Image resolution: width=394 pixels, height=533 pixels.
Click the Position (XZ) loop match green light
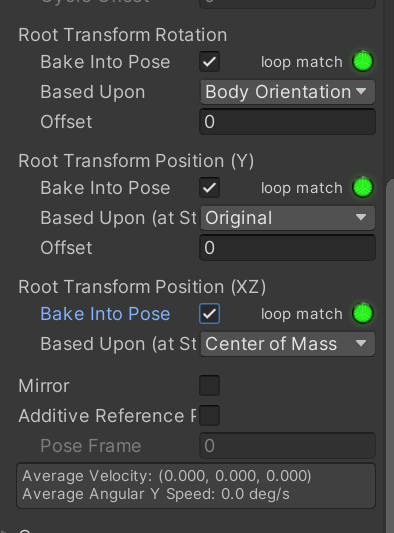363,313
